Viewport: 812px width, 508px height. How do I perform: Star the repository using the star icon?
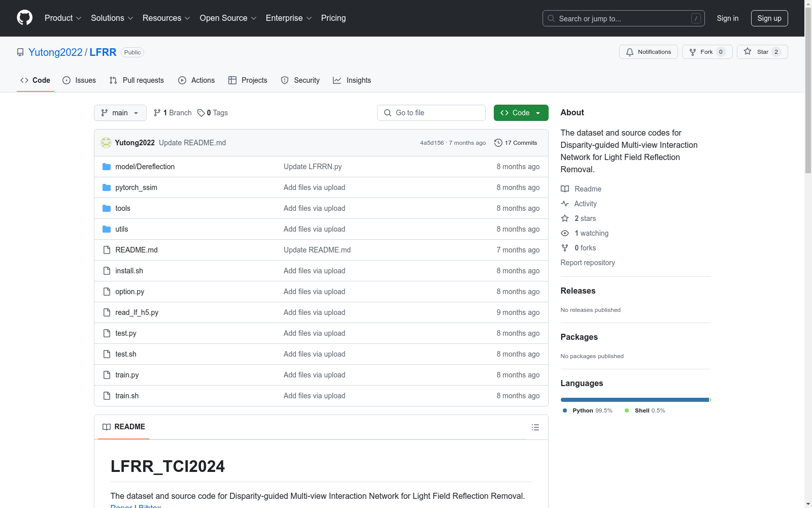748,51
